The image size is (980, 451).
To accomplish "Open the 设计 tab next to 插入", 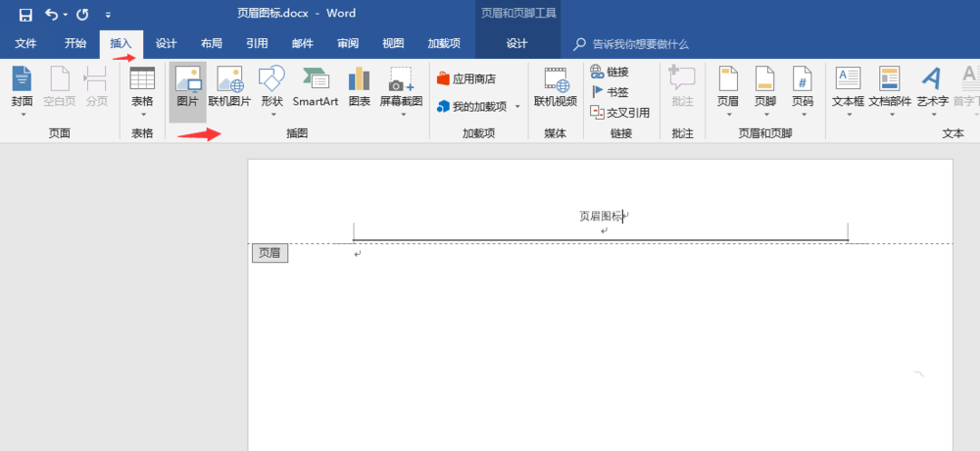I will pos(167,43).
